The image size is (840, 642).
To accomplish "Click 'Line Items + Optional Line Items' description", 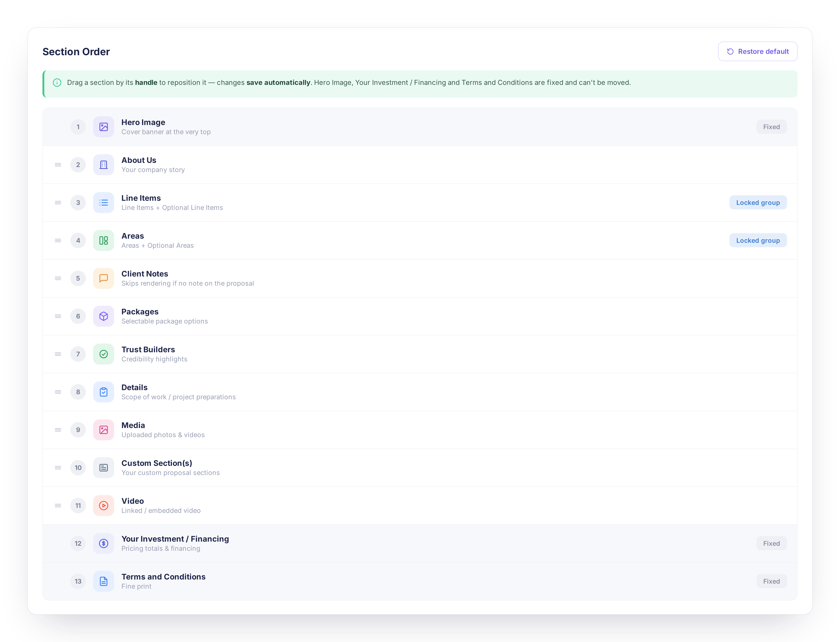I will click(x=172, y=207).
